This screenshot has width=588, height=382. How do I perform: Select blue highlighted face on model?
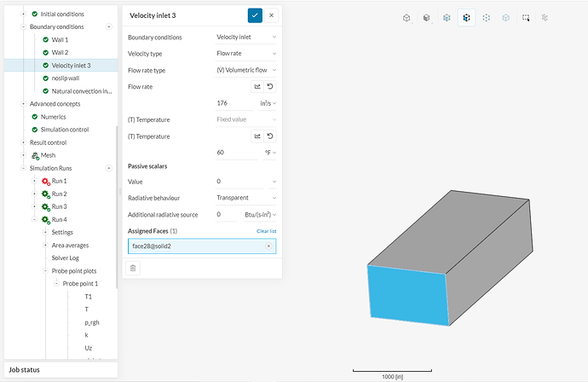[x=408, y=295]
